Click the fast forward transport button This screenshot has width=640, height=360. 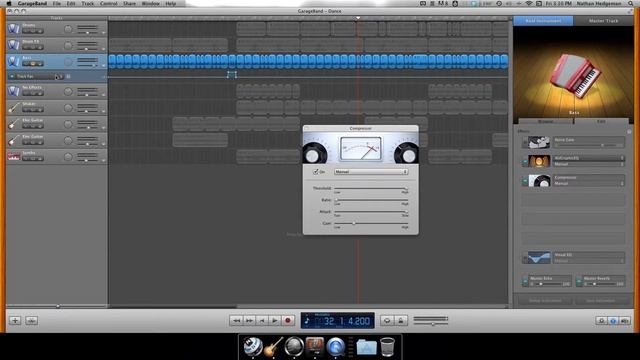point(249,321)
